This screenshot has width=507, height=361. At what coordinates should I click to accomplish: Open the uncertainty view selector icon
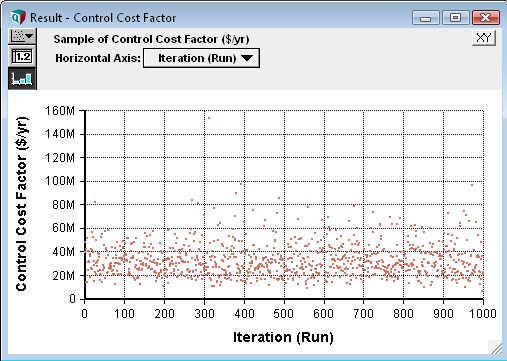click(x=22, y=36)
